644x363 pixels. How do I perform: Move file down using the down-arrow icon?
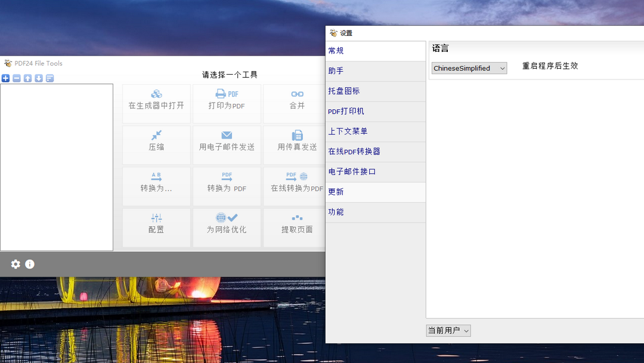(x=38, y=78)
